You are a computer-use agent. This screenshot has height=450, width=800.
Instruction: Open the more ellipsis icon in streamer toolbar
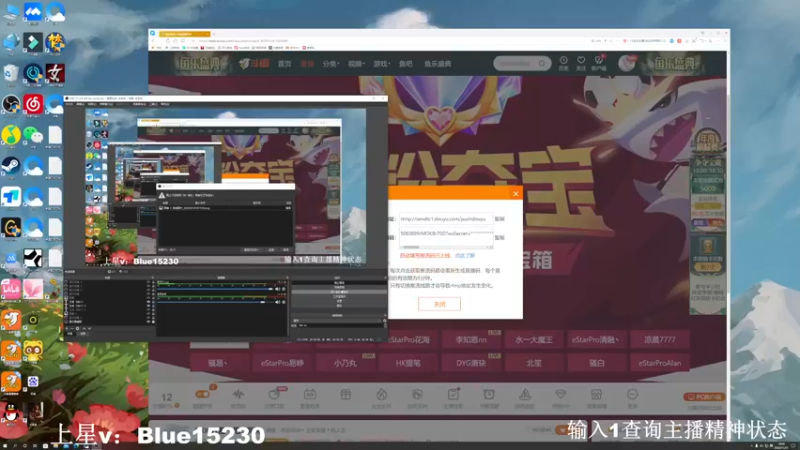point(632,394)
